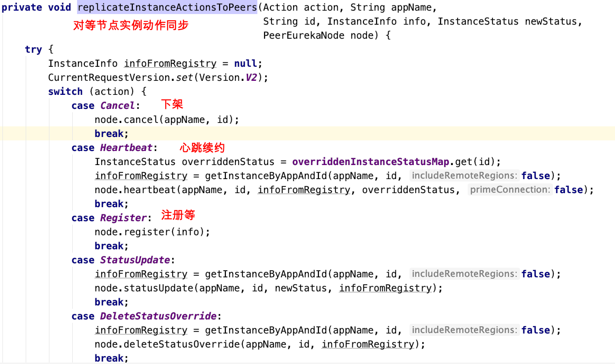Image resolution: width=615 pixels, height=364 pixels.
Task: Click the replicateInstanceActionsToPeers method name
Action: click(167, 7)
